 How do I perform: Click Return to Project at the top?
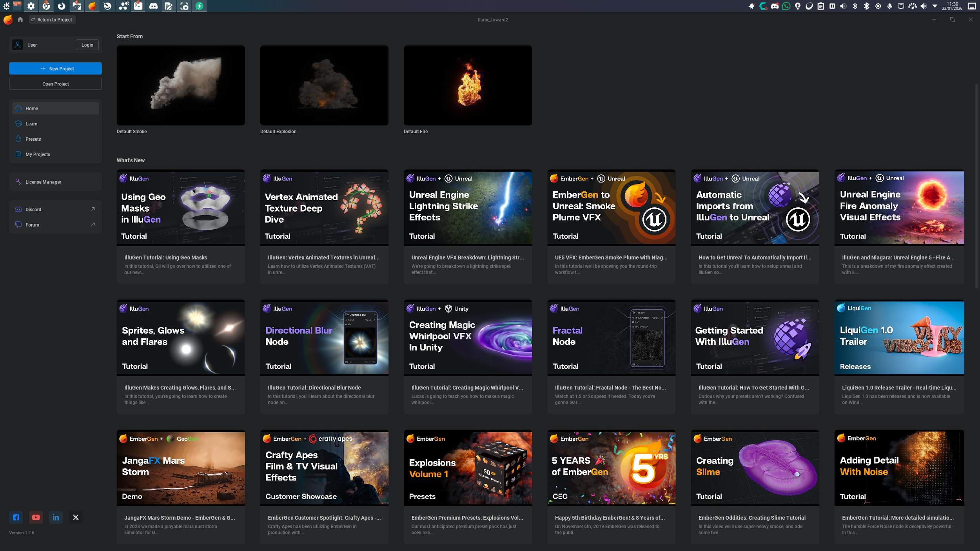coord(52,19)
